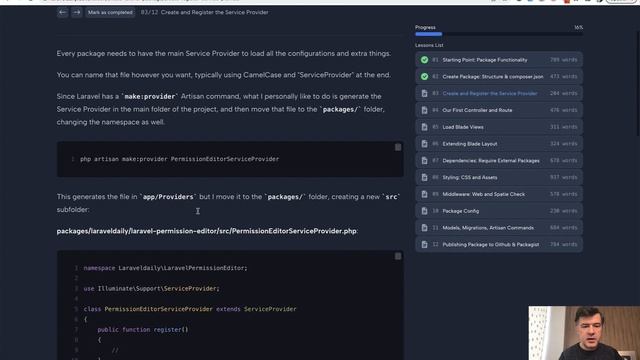Click the 'namespace Laraveldaily\LaravelPermissionEditor' code line
The height and width of the screenshot is (360, 640).
165,268
